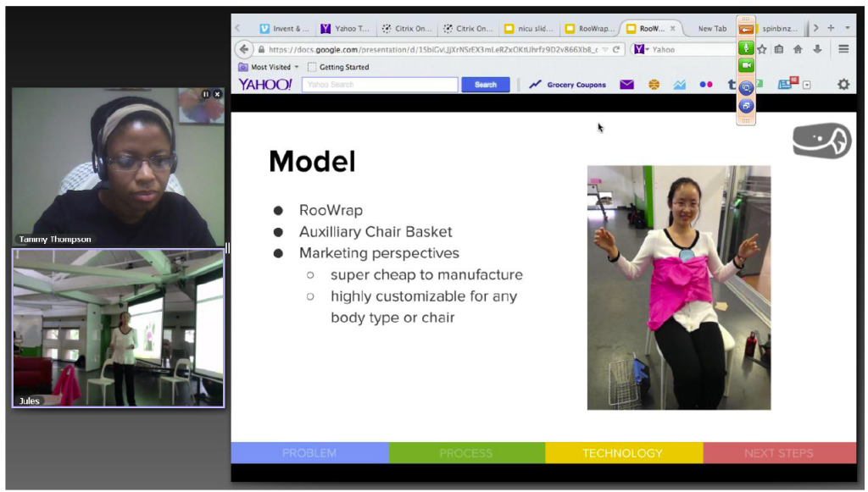Select Tammy Thompson's webcam video

pos(119,166)
